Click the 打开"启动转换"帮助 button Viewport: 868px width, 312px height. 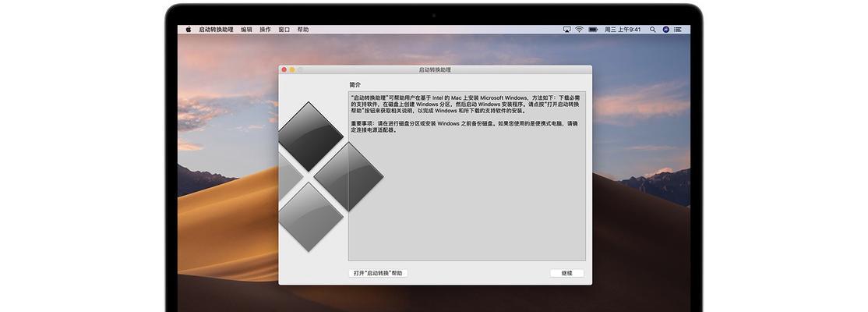click(x=378, y=273)
